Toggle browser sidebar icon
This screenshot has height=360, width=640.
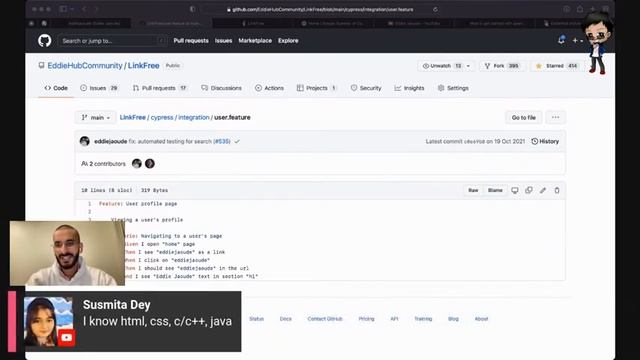[63, 9]
